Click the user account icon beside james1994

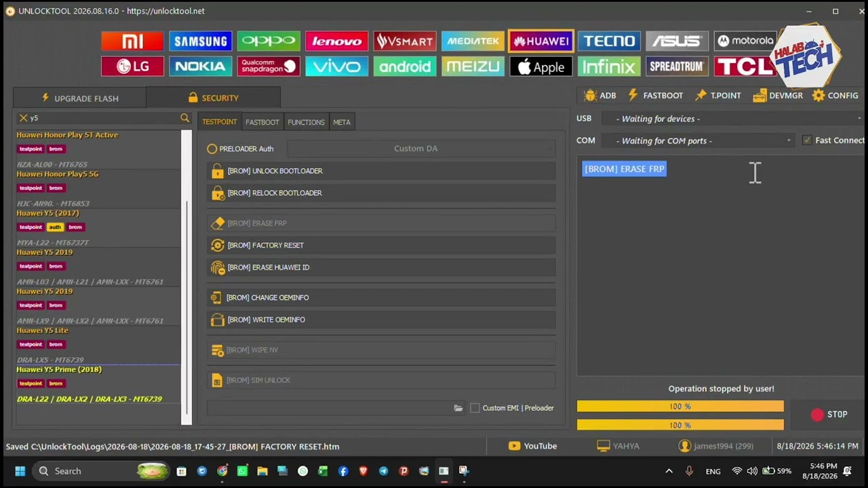click(684, 446)
